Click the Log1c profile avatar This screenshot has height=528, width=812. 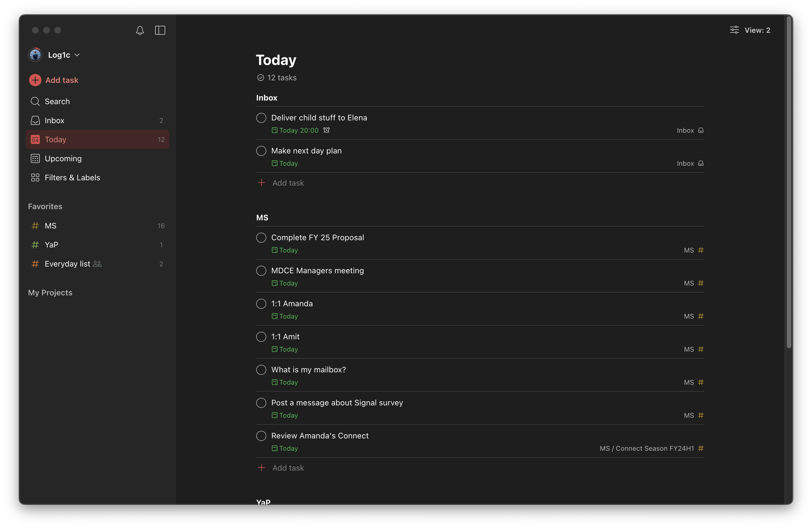pos(36,55)
